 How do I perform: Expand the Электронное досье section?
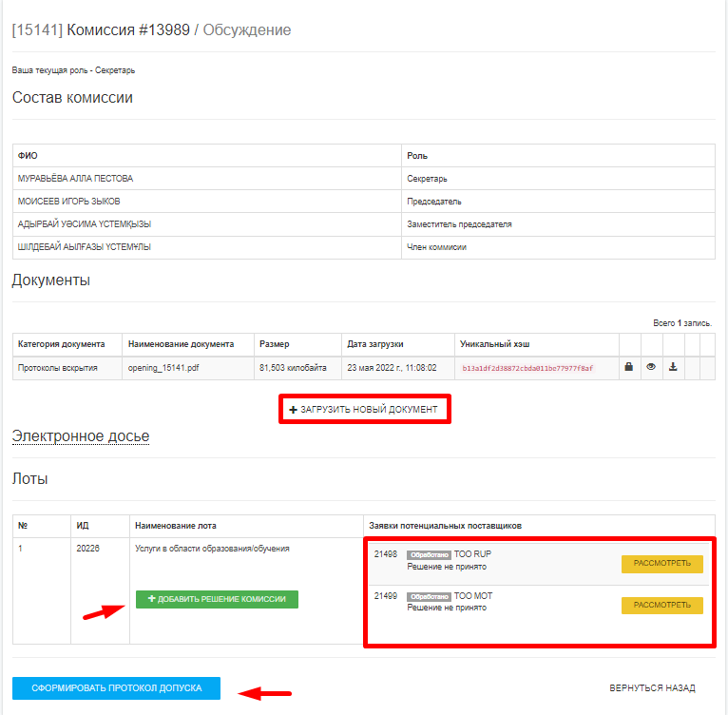81,436
